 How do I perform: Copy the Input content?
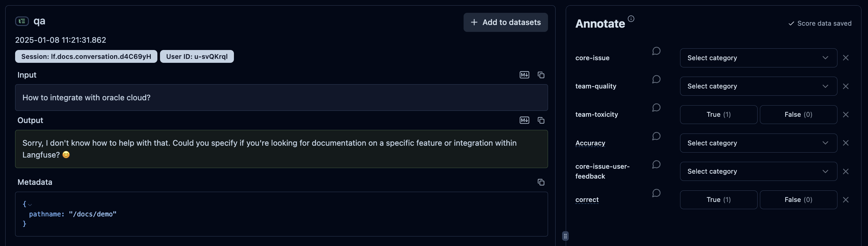tap(541, 75)
